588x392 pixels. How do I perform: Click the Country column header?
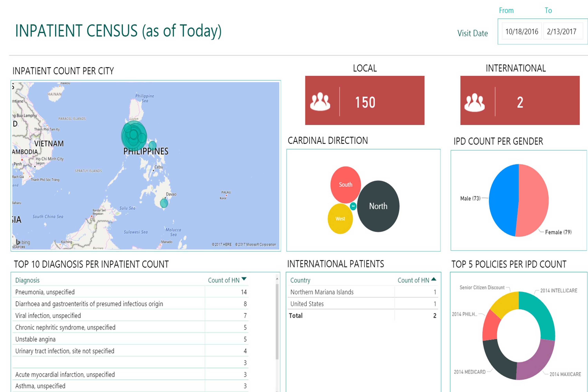300,280
